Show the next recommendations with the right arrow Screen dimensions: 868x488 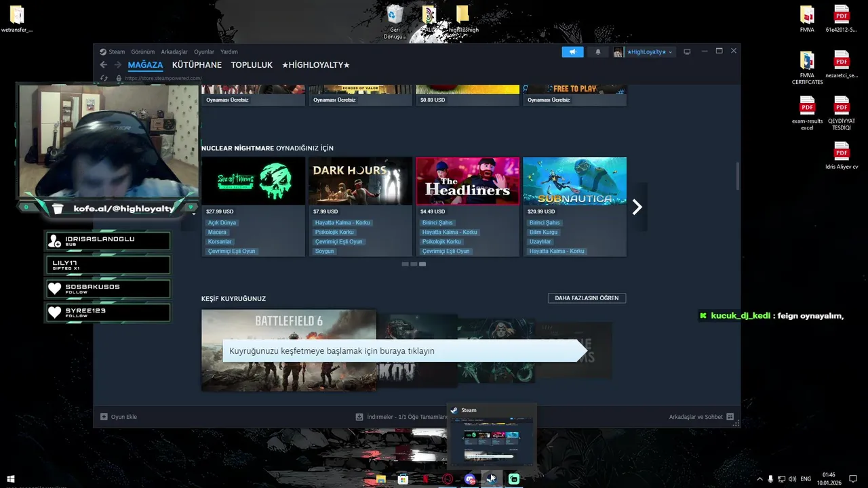637,207
